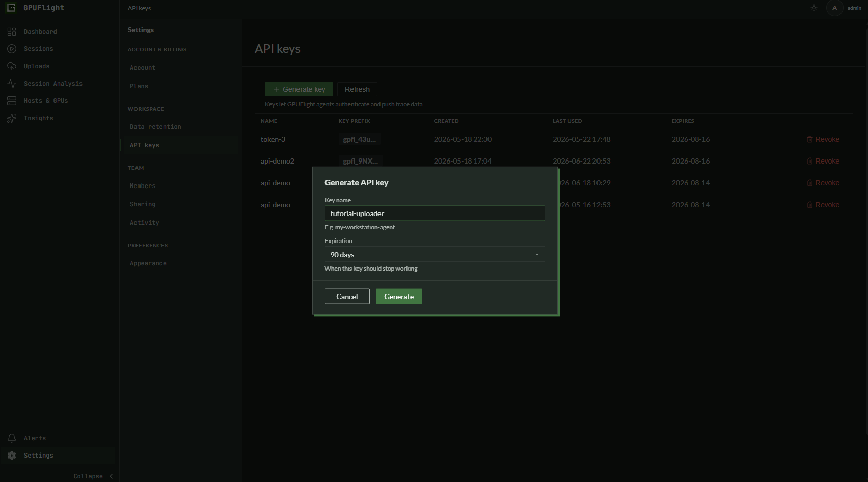Click the LAST USED column header
The height and width of the screenshot is (482, 868).
567,121
